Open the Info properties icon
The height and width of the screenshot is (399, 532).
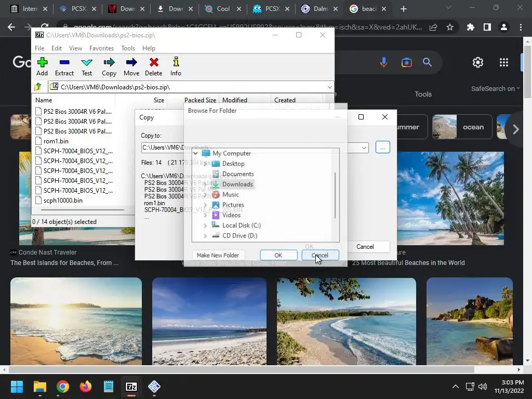[x=176, y=63]
